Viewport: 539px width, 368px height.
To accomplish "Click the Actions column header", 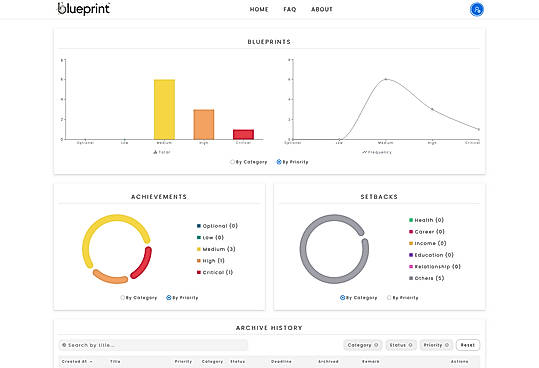I will [x=460, y=361].
